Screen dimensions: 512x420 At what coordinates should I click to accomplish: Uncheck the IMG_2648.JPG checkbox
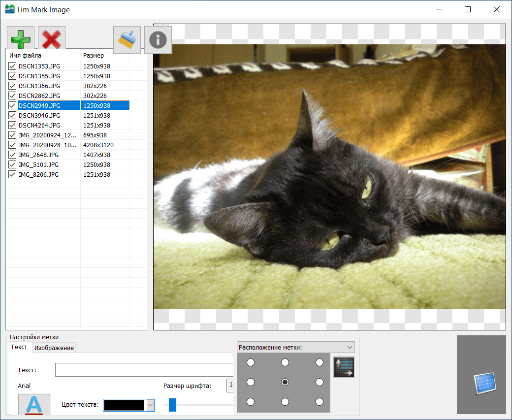(12, 155)
